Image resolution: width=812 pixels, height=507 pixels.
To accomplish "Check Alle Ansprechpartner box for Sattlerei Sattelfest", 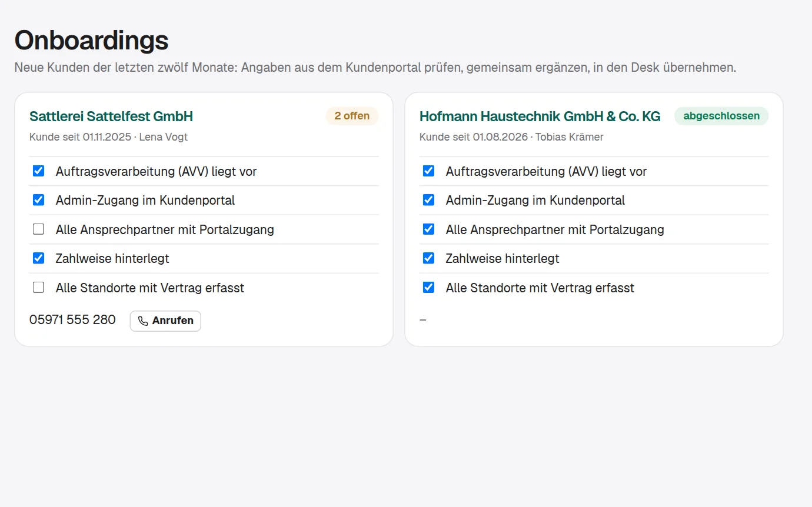I will coord(38,229).
